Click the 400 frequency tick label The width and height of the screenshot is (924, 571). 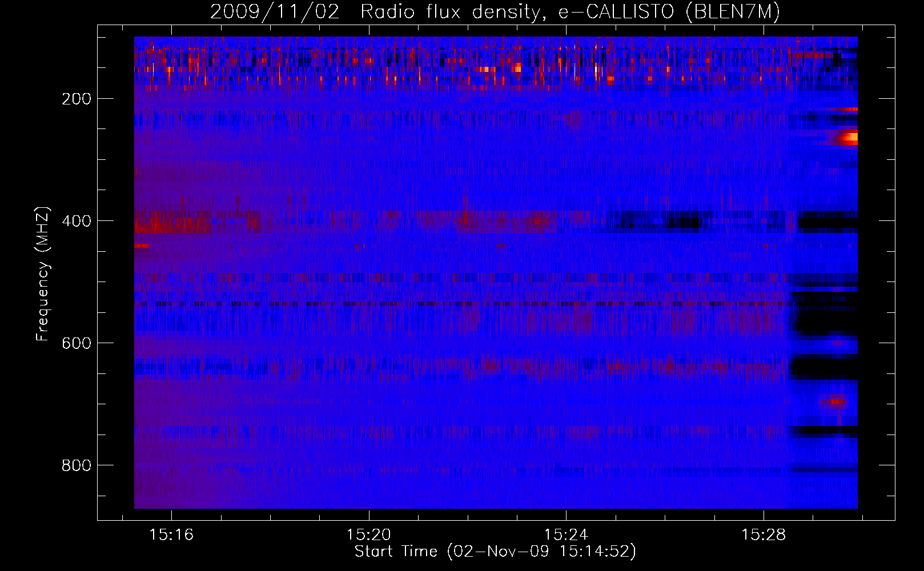tap(77, 221)
